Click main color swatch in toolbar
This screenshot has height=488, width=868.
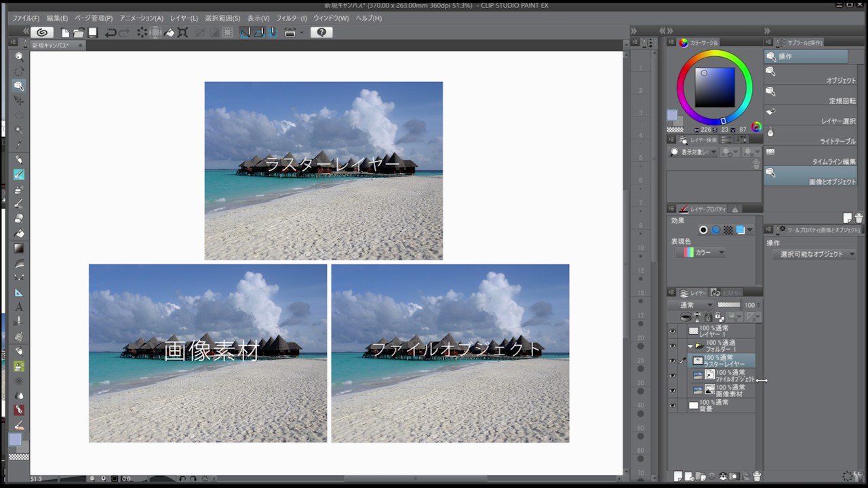click(x=15, y=439)
